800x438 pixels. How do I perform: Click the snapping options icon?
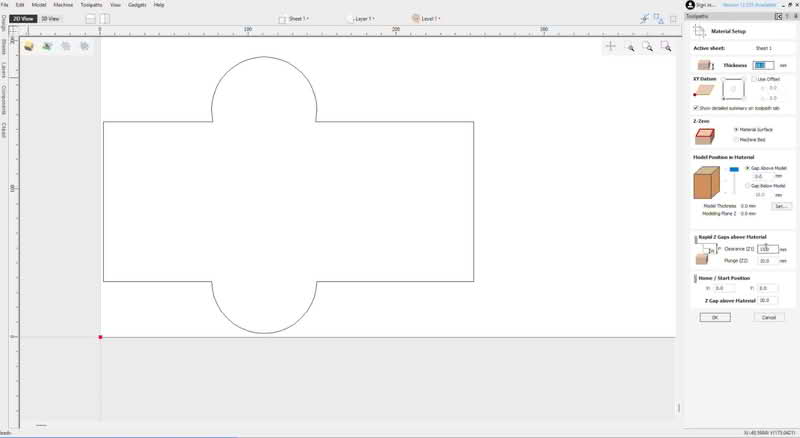click(644, 18)
